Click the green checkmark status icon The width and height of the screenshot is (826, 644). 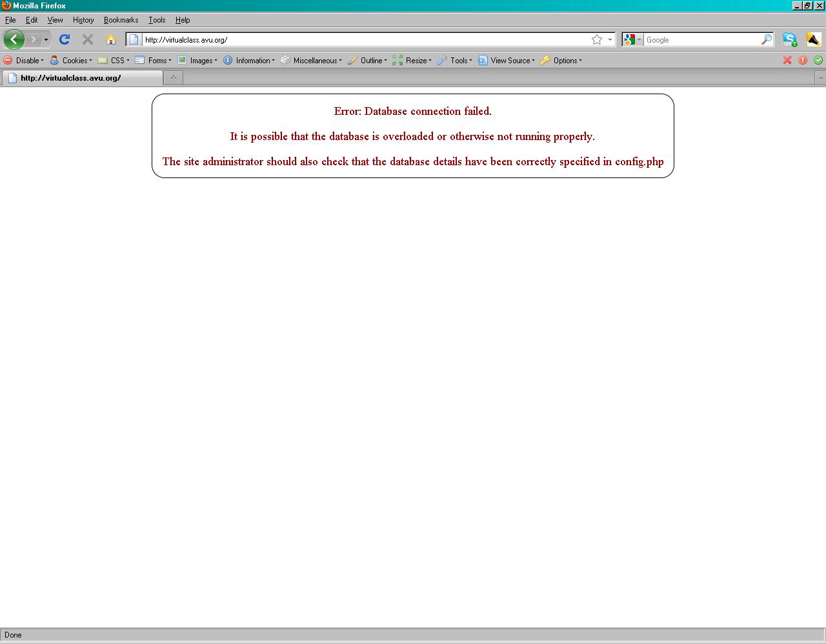[818, 60]
